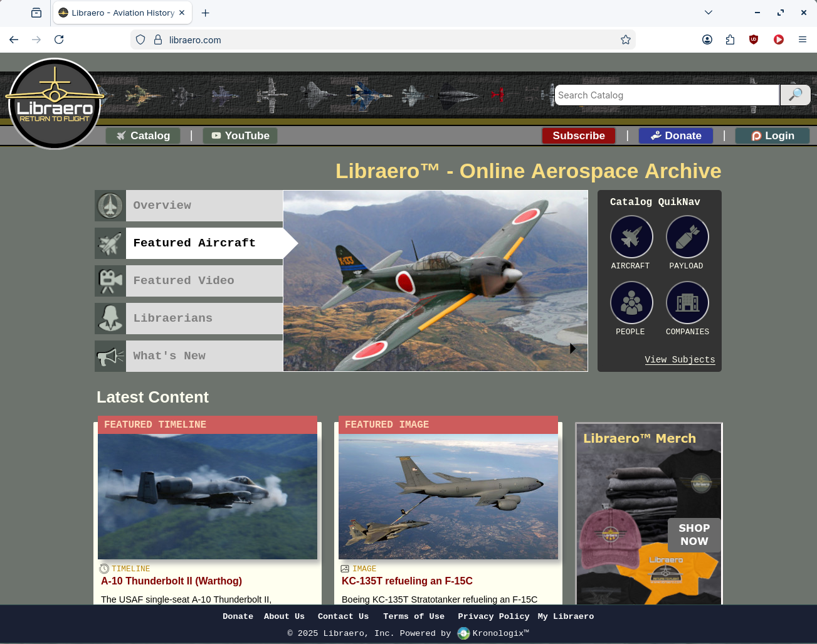Open the View Subjects link
This screenshot has height=644, width=817.
(x=680, y=359)
